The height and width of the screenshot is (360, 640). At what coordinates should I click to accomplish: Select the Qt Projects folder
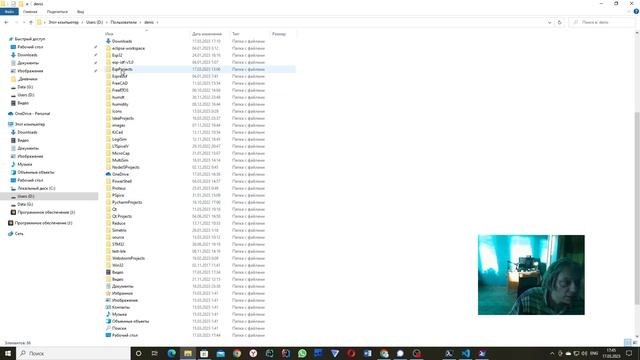click(122, 216)
